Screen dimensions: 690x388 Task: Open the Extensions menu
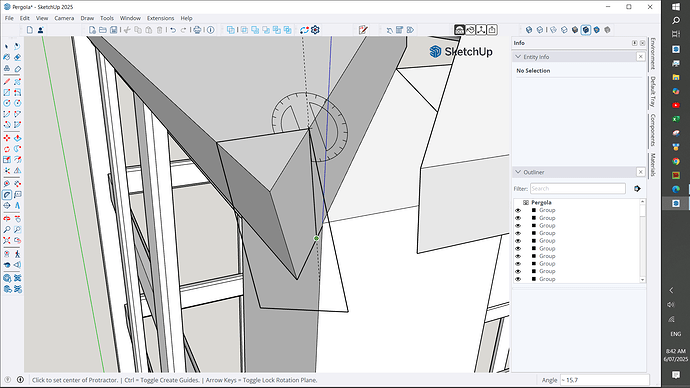point(160,18)
